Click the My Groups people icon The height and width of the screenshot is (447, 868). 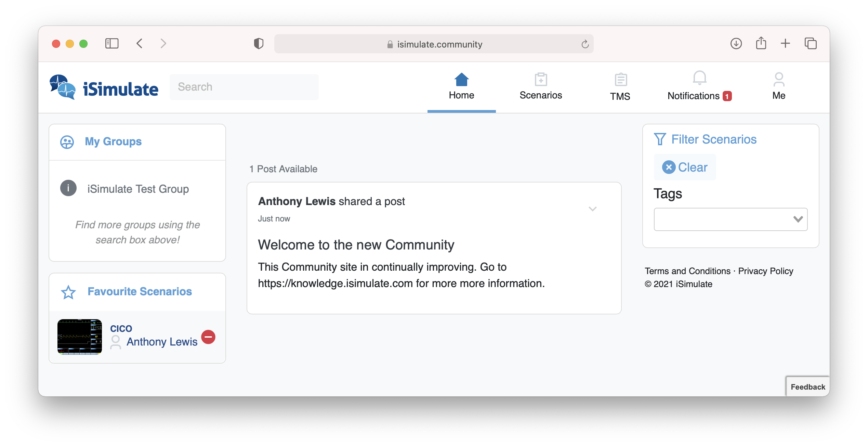pyautogui.click(x=68, y=141)
